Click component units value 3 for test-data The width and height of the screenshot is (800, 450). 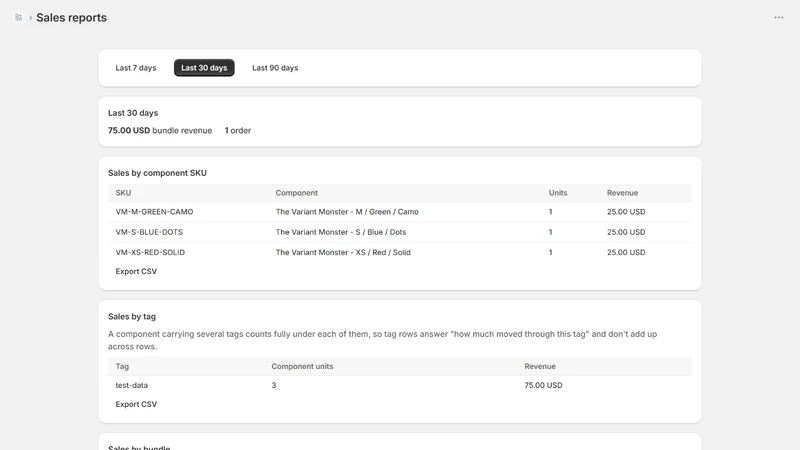(274, 385)
